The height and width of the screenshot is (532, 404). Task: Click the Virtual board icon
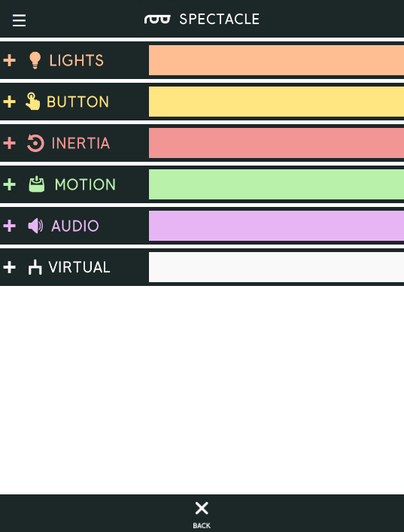pyautogui.click(x=35, y=267)
